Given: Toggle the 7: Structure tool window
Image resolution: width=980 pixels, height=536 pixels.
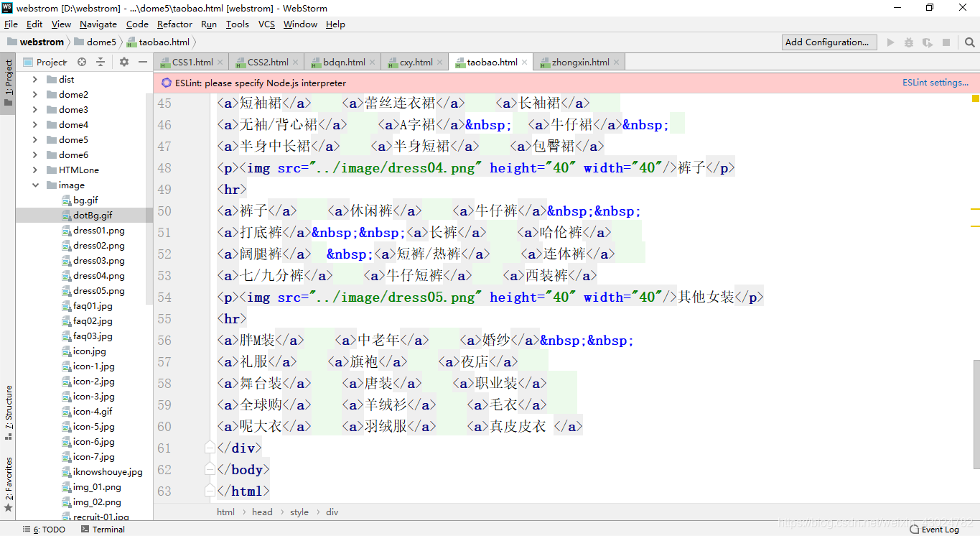Looking at the screenshot, I should (x=8, y=412).
